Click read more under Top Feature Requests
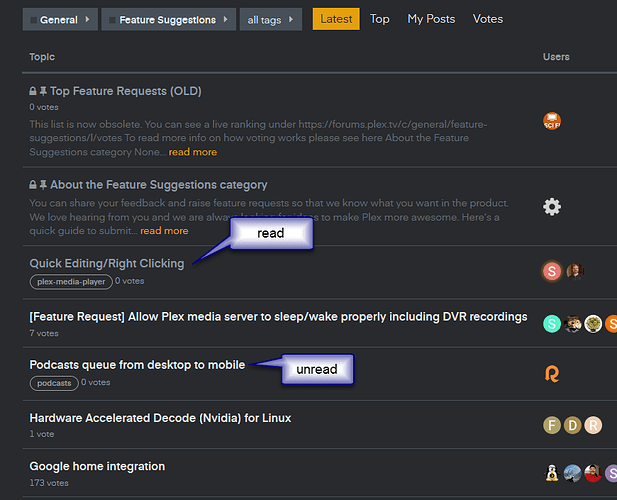 [x=193, y=152]
